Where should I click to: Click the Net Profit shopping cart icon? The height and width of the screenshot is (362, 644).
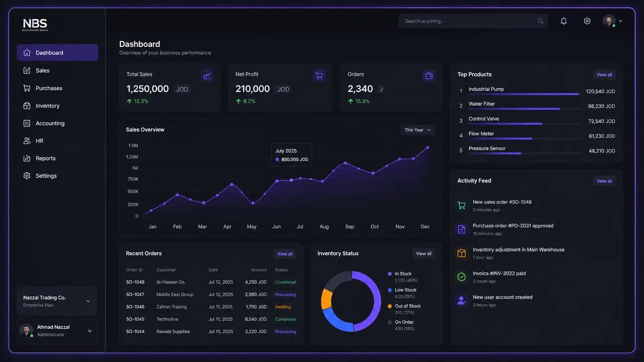click(319, 76)
